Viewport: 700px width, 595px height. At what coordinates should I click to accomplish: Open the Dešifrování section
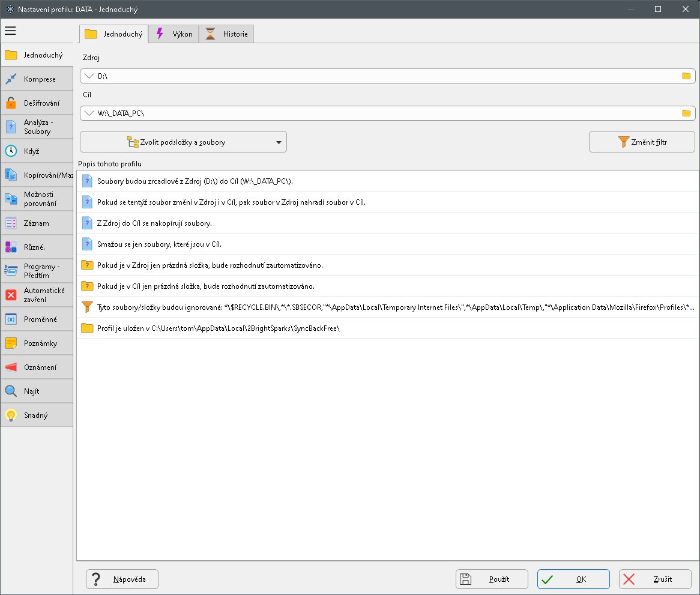37,103
